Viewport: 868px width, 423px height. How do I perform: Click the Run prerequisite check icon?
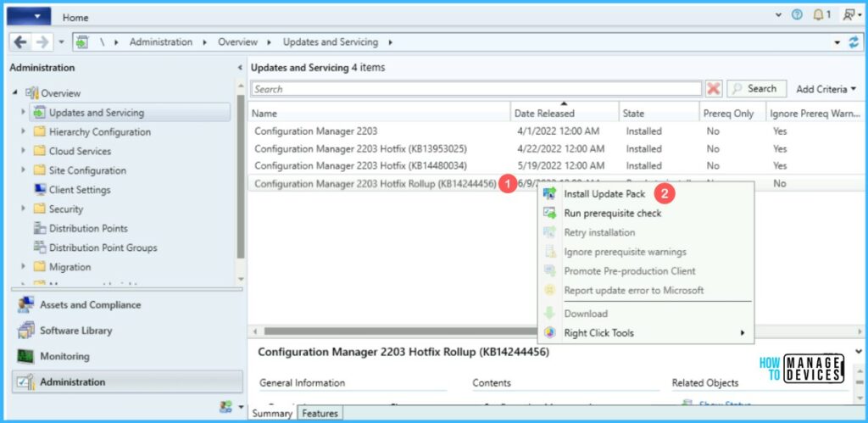[x=549, y=213]
